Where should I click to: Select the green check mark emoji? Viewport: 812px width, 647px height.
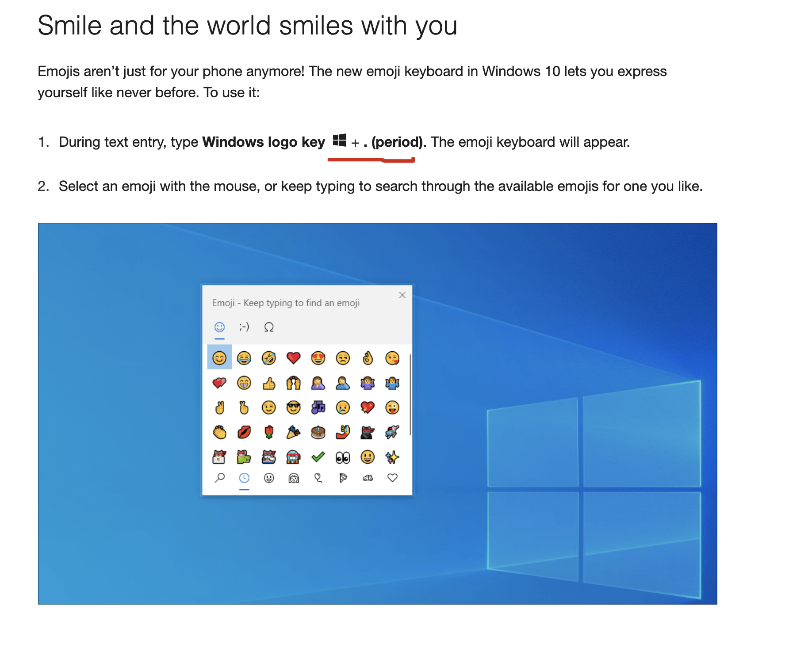318,457
